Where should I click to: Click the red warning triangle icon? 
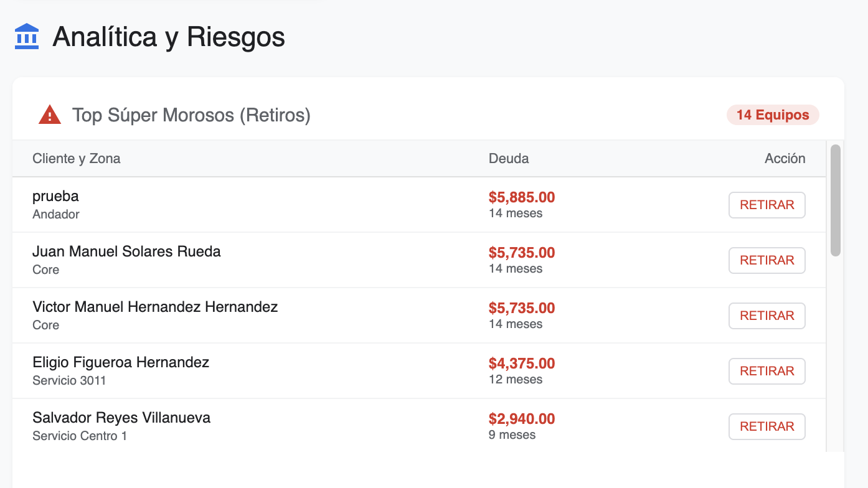coord(50,115)
